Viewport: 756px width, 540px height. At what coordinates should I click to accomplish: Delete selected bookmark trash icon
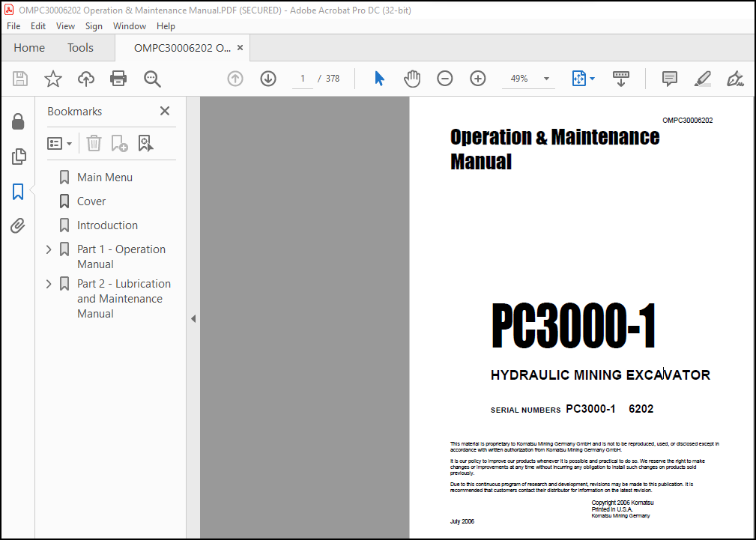pos(94,143)
